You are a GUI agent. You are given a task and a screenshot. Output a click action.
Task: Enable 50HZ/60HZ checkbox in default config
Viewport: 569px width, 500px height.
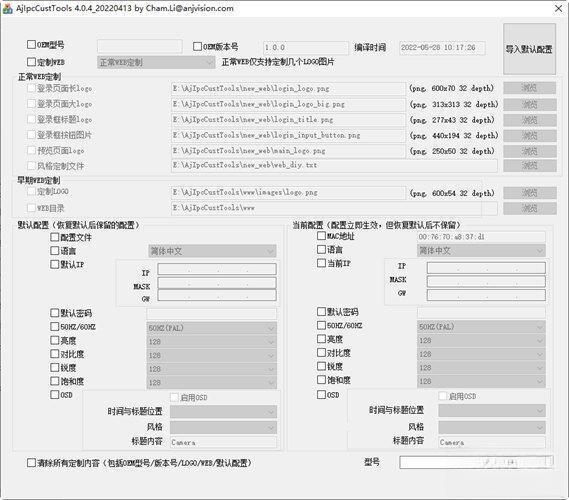tap(54, 327)
